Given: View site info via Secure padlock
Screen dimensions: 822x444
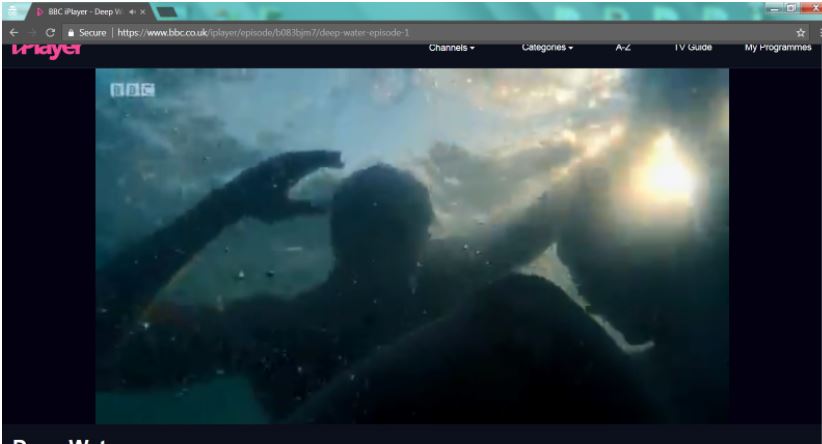Looking at the screenshot, I should (x=87, y=33).
